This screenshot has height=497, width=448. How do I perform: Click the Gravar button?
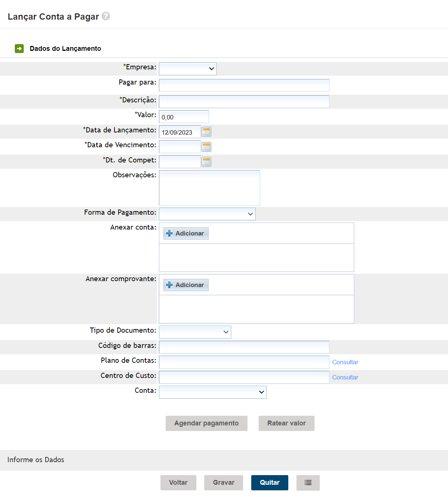tap(223, 483)
